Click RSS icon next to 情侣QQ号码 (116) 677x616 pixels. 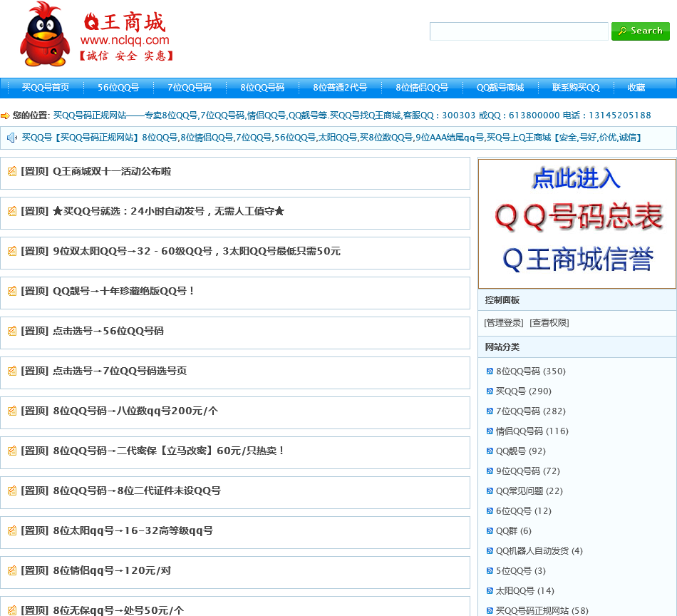[490, 431]
